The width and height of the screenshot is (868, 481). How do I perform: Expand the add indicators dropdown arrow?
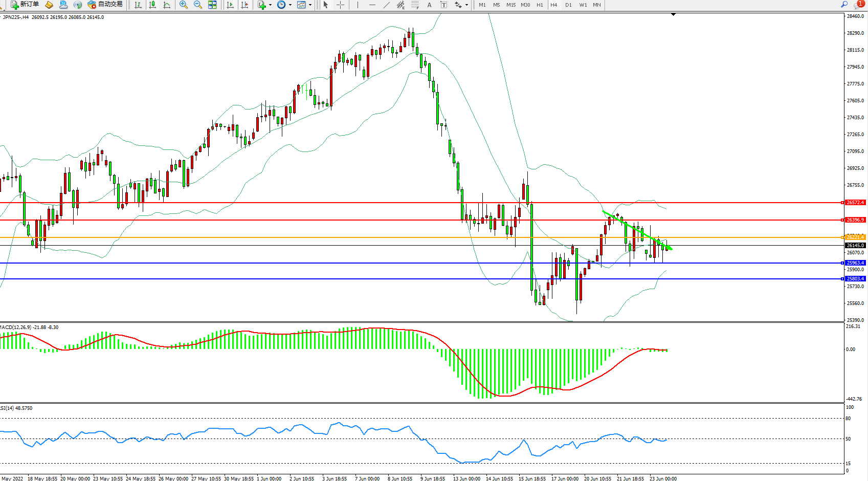coord(270,5)
